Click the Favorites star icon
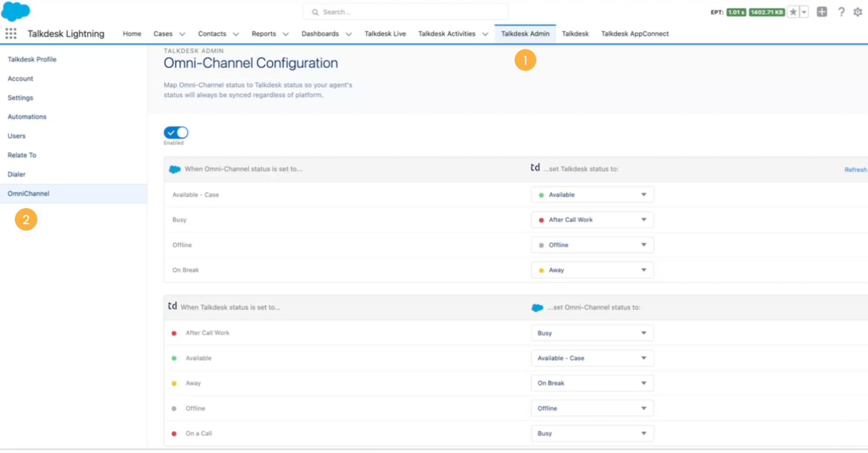The height and width of the screenshot is (453, 868). coord(793,12)
